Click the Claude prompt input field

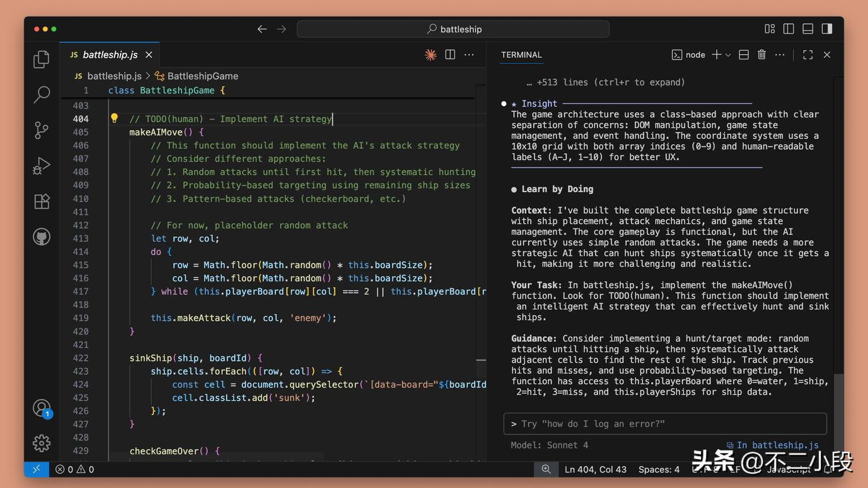coord(664,424)
